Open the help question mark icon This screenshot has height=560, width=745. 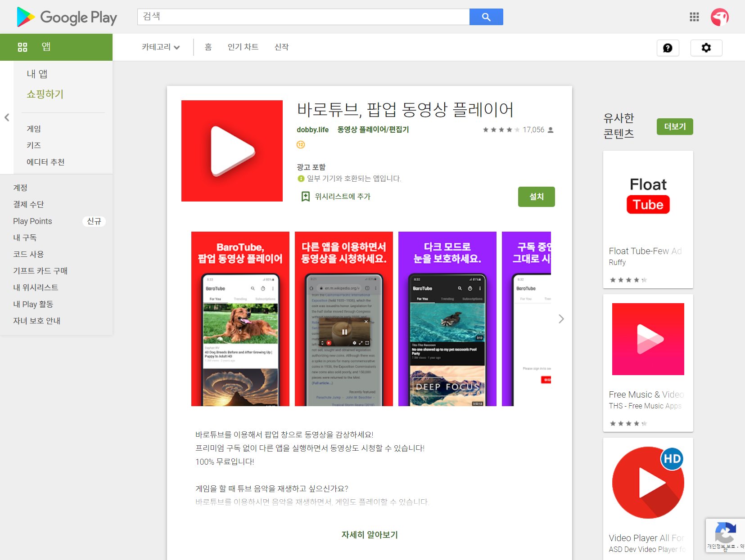pos(668,48)
